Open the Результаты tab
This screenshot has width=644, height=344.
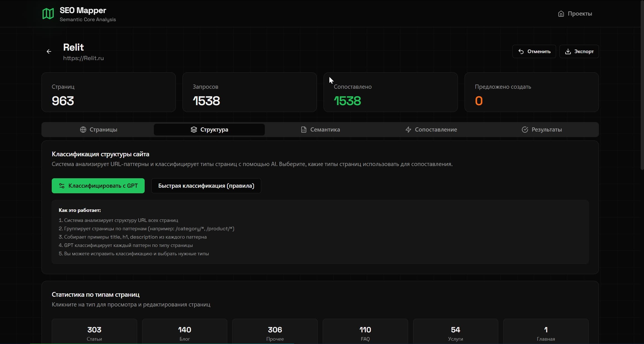pyautogui.click(x=542, y=130)
